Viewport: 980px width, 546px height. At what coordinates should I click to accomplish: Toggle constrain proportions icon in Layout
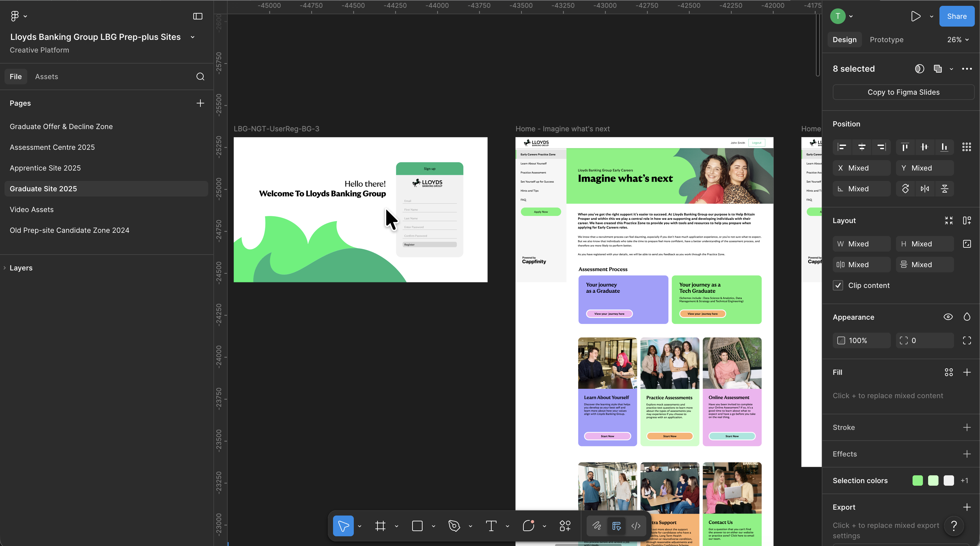click(967, 244)
